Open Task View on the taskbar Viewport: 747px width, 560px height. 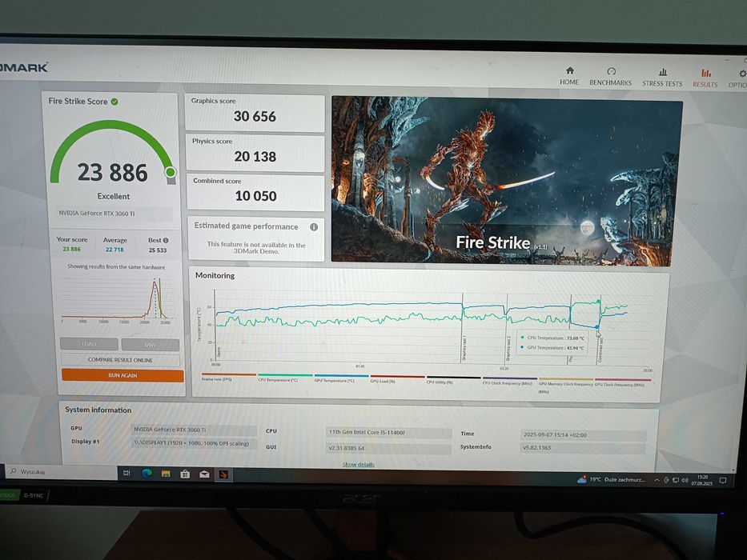127,473
